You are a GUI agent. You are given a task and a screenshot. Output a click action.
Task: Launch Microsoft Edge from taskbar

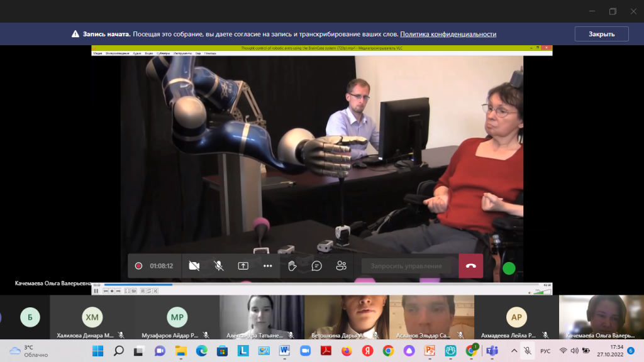coord(202,351)
